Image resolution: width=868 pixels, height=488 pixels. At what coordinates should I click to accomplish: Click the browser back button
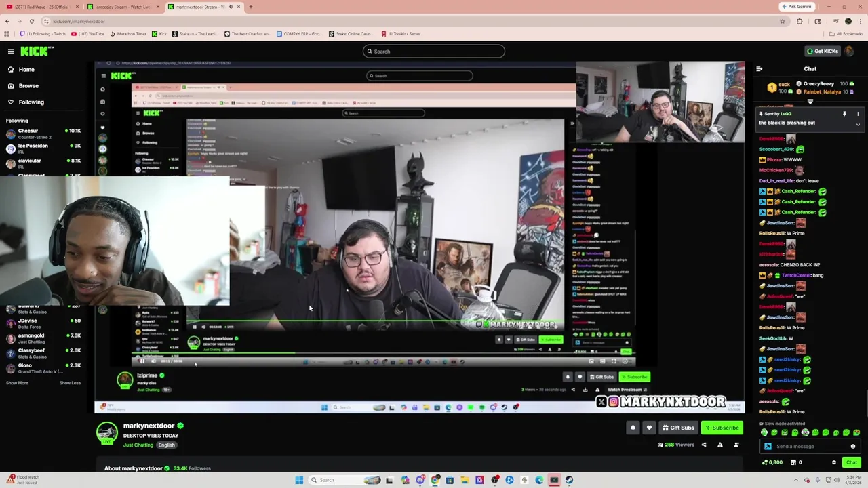pos(7,21)
